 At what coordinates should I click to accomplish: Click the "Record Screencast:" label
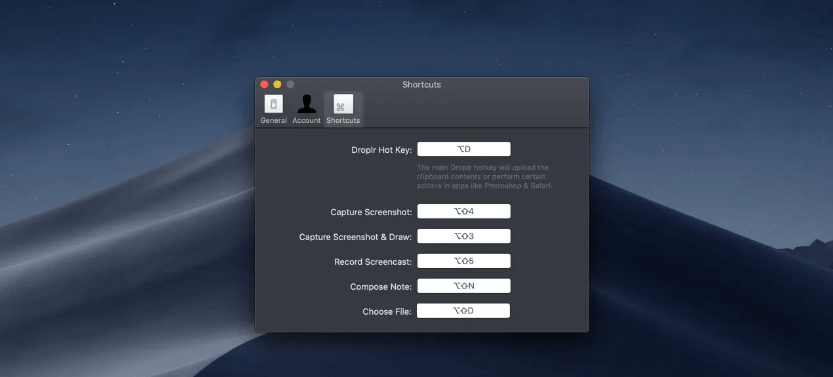[x=373, y=262]
